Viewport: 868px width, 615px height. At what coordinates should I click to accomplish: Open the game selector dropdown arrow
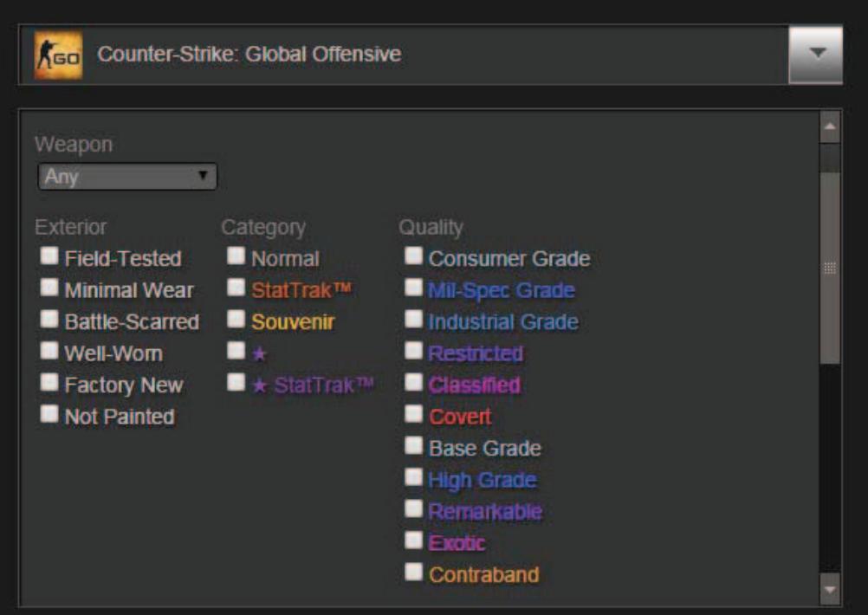click(815, 55)
